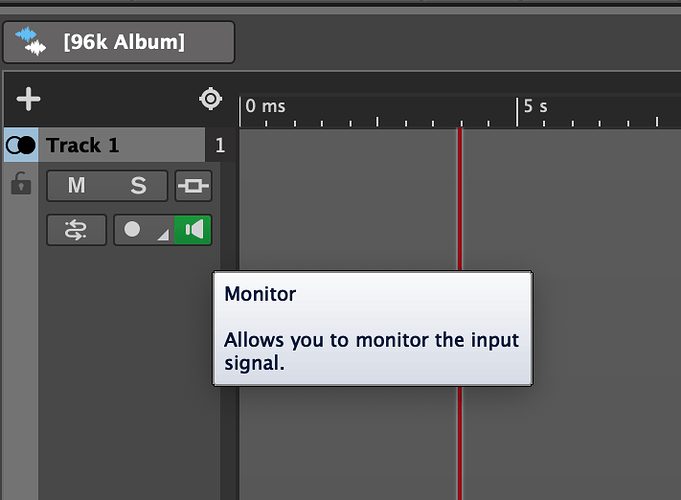Toggle the Track 1 lock icon
681x500 pixels.
click(x=20, y=184)
